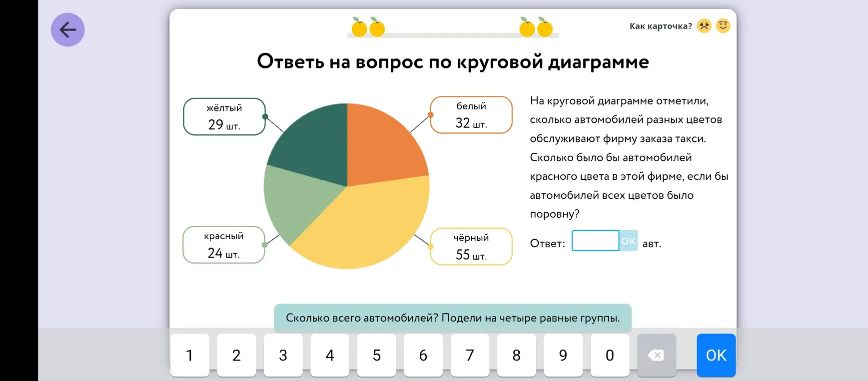Screen dimensions: 868x381
Task: Tap digit 0 on the number keypad
Action: coord(610,355)
